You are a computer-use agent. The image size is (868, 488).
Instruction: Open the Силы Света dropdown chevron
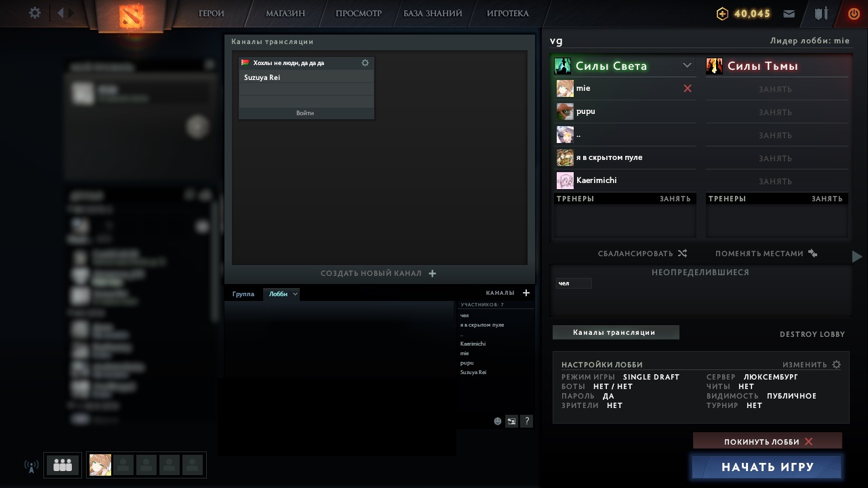(x=688, y=66)
